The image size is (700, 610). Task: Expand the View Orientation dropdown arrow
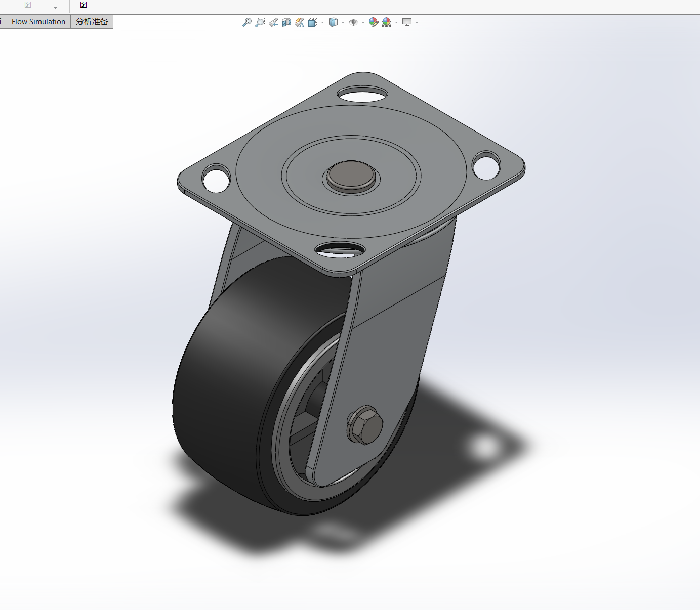point(322,23)
